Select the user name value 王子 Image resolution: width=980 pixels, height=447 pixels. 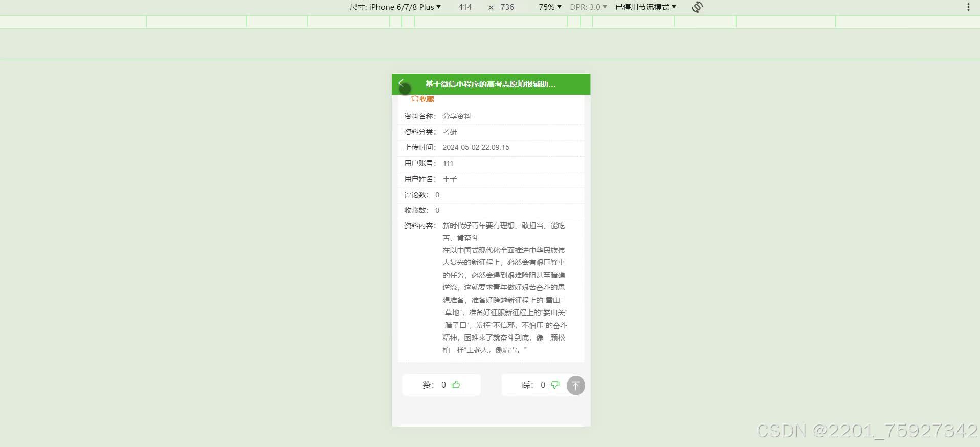click(x=450, y=179)
